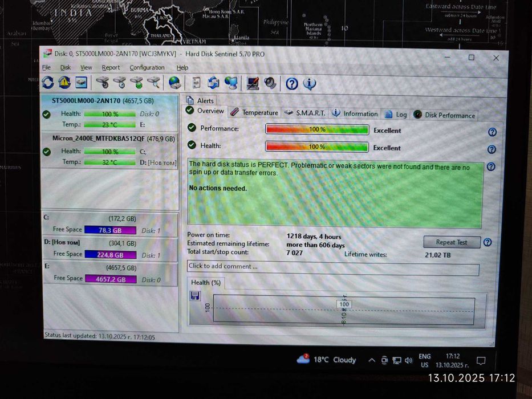Click the floppy save icon on Health graph
The width and height of the screenshot is (532, 399).
tap(195, 296)
